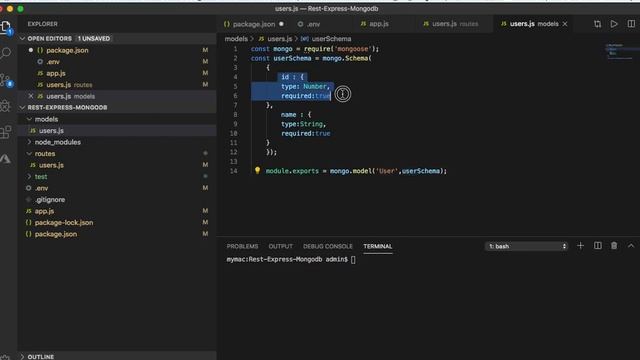Image resolution: width=640 pixels, height=360 pixels.
Task: Select the Terminal panel tab
Action: [378, 246]
